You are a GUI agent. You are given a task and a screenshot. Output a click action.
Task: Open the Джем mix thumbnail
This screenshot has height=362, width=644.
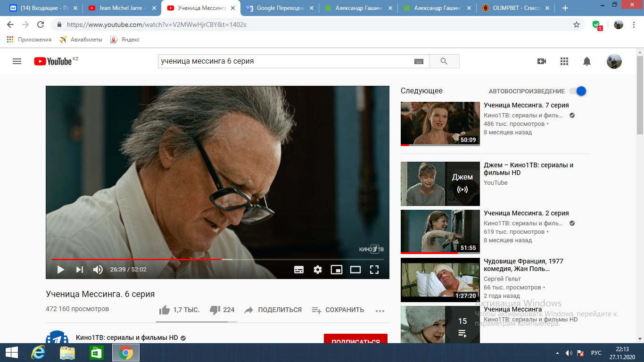tap(440, 184)
